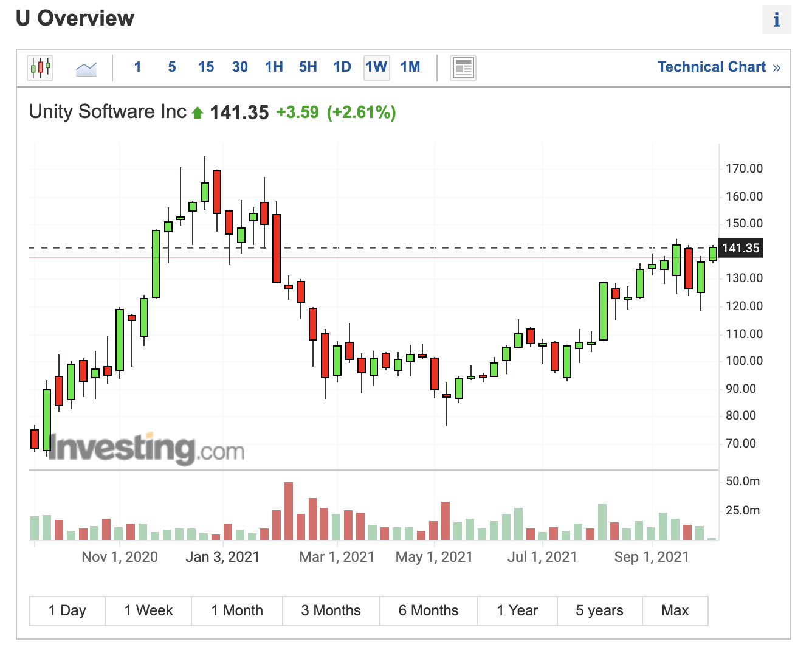Viewport: 812px width, 664px height.
Task: Click the Nov 1, 2020 date label
Action: (120, 557)
